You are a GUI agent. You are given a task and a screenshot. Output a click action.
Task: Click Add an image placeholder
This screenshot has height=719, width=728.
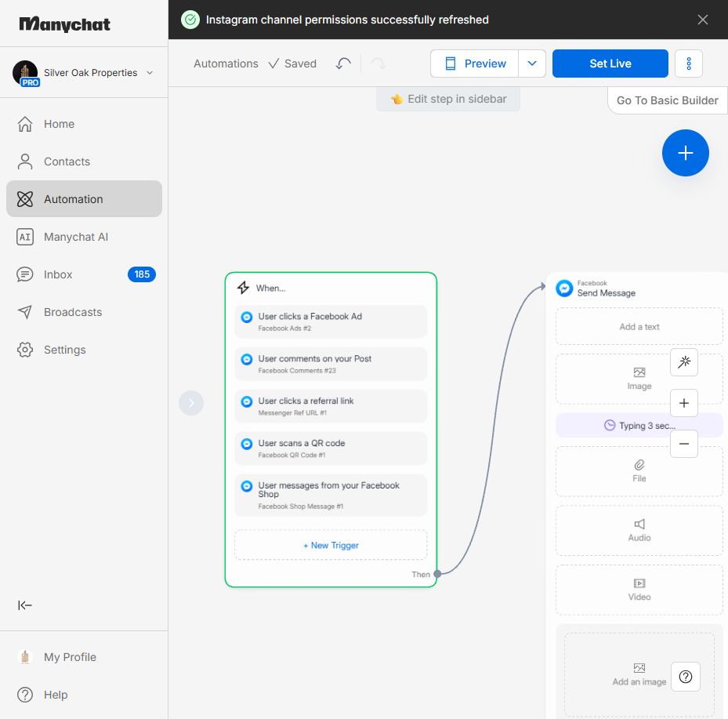coord(639,675)
